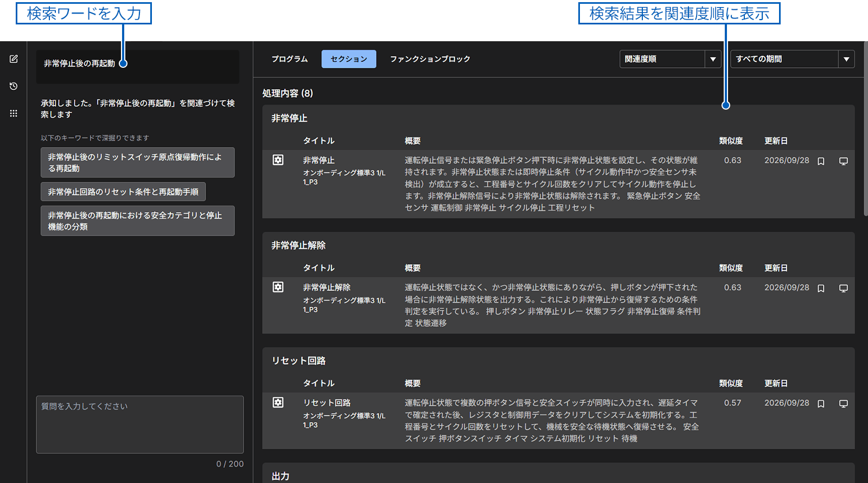868x483 pixels.
Task: Click the 出力 group heading
Action: pyautogui.click(x=280, y=476)
